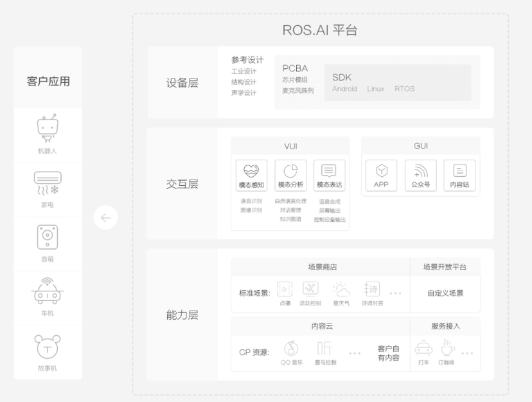The height and width of the screenshot is (402, 532).
Task: Click the VUI panel header
Action: 290,147
